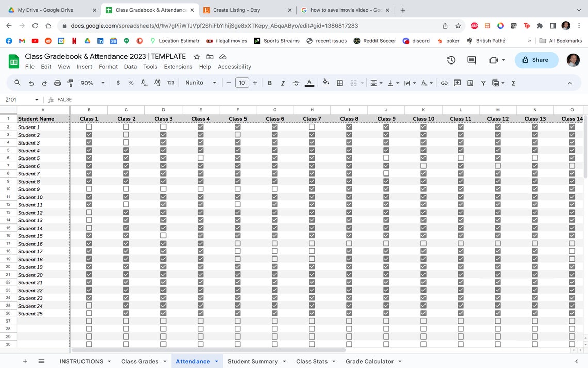588x368 pixels.
Task: Toggle Student 4's Class 4 checkbox off
Action: tap(200, 150)
